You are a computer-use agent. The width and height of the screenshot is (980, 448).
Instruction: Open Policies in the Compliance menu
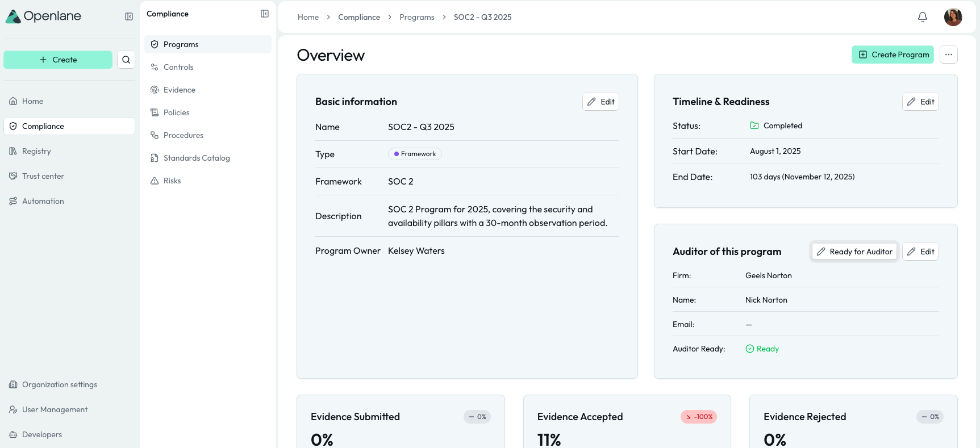point(176,112)
